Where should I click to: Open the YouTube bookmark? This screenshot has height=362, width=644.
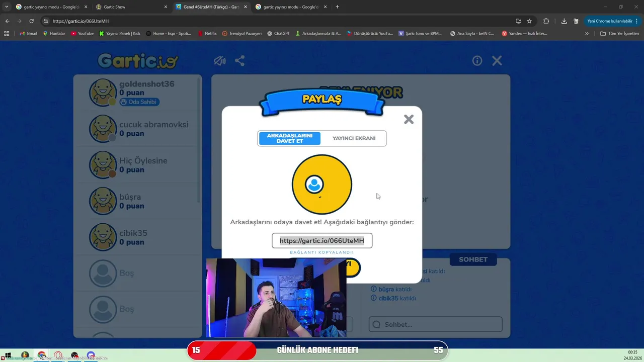coord(82,34)
